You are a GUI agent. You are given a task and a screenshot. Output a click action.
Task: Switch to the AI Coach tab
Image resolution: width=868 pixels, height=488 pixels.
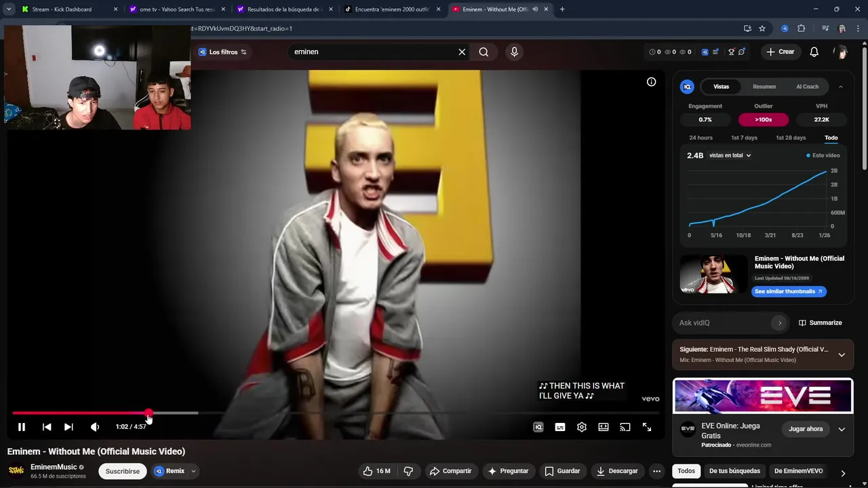click(x=807, y=87)
